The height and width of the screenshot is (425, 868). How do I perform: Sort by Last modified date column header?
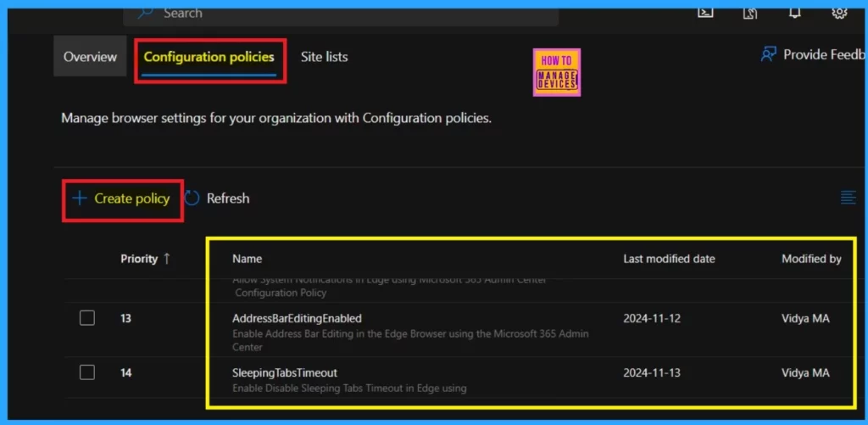pyautogui.click(x=669, y=259)
